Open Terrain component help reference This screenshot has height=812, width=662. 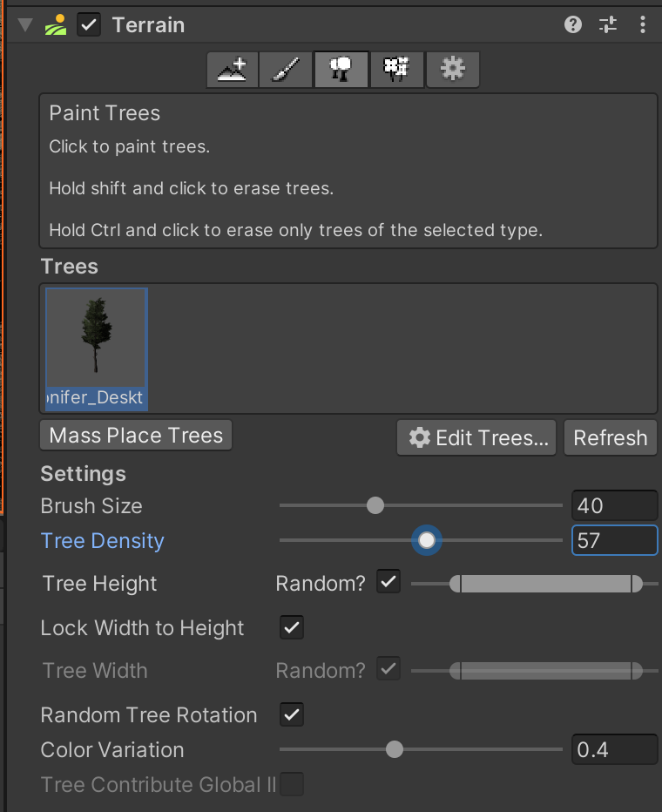point(573,24)
